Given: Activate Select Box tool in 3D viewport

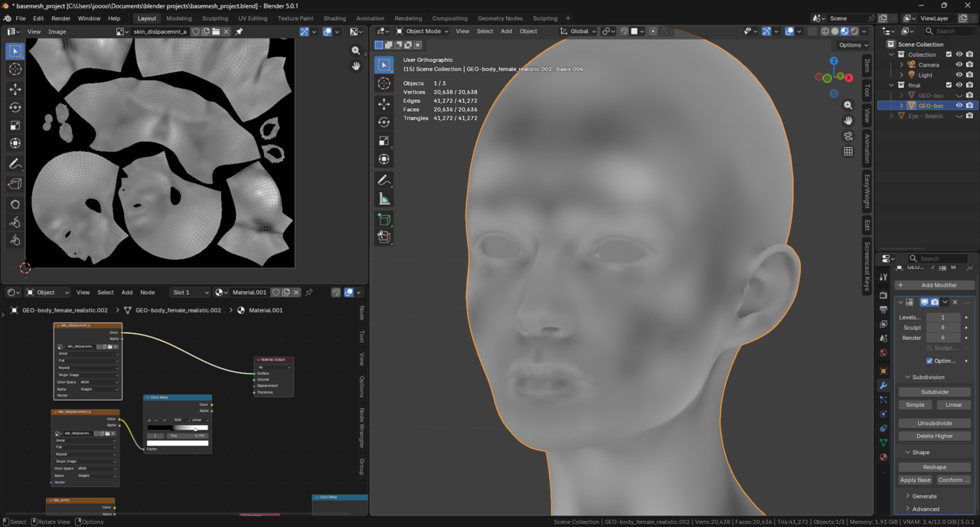Looking at the screenshot, I should point(384,65).
